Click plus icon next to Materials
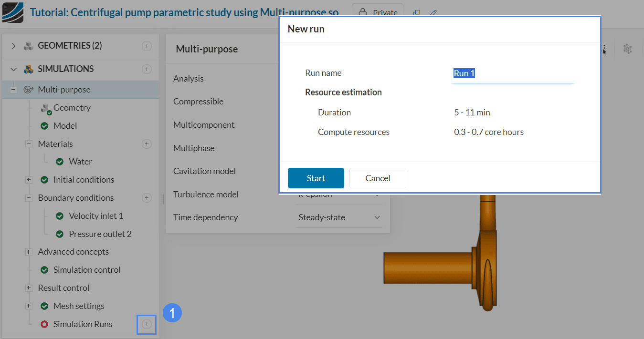 point(147,144)
